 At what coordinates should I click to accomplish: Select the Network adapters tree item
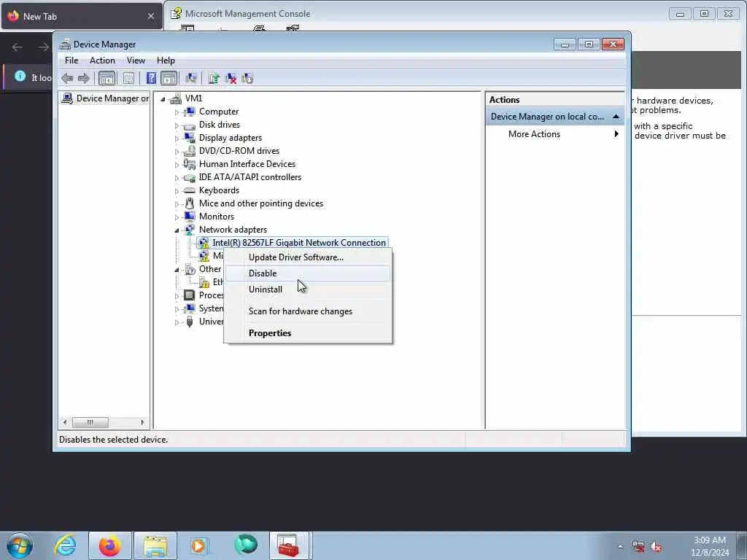pyautogui.click(x=233, y=230)
